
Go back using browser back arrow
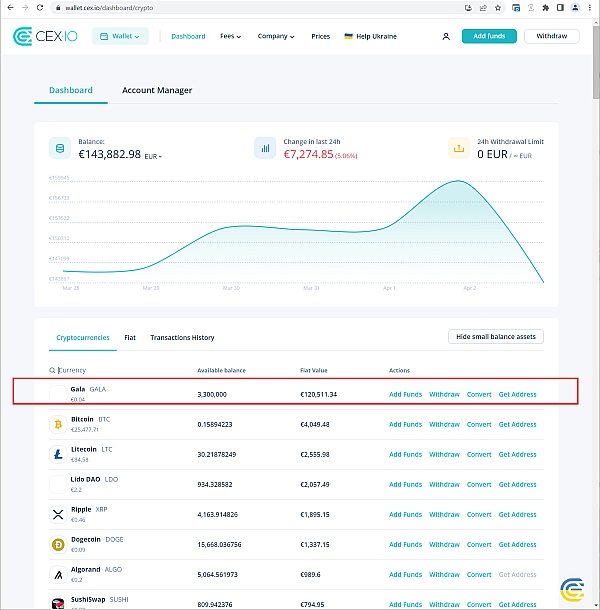coord(11,7)
